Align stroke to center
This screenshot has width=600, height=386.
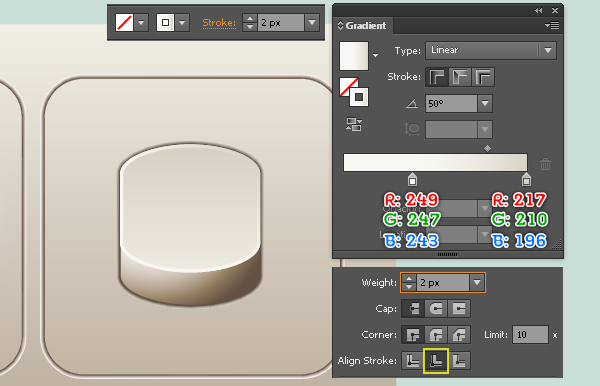413,360
